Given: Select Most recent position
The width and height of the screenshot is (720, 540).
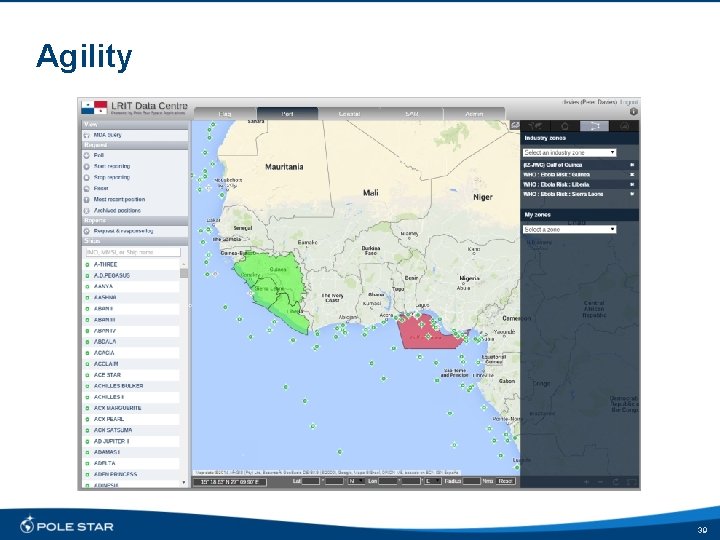Looking at the screenshot, I should (x=135, y=199).
